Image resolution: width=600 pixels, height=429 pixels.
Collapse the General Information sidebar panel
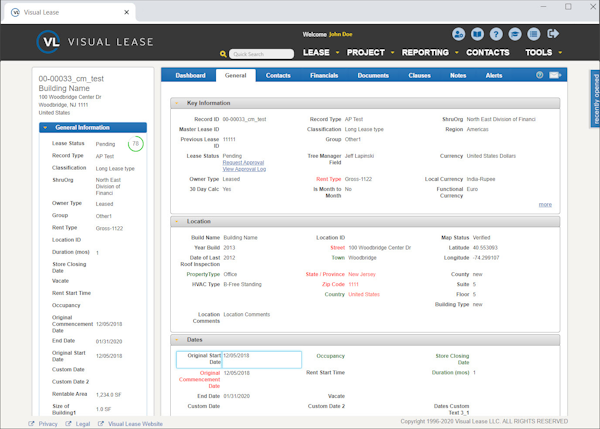coord(46,127)
